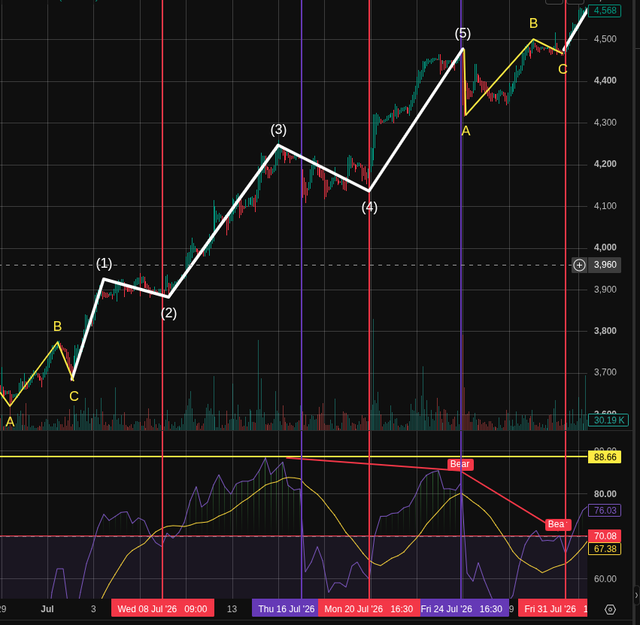Click the 60.00 indicator axis label
The width and height of the screenshot is (640, 625).
[605, 579]
